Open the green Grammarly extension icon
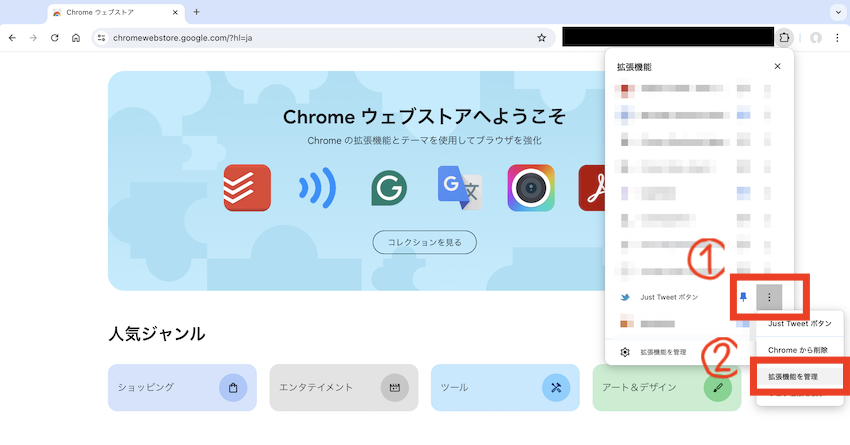850x445 pixels. [x=389, y=188]
